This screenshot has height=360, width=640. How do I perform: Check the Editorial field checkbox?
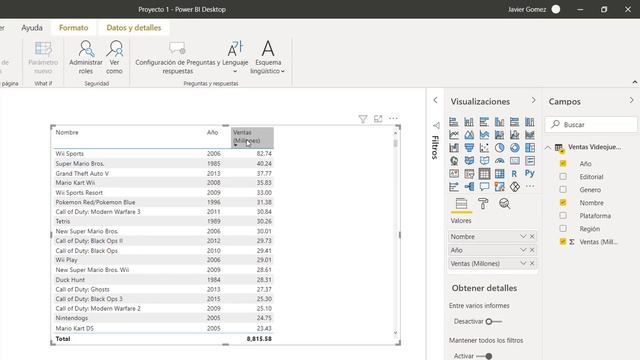(x=563, y=177)
